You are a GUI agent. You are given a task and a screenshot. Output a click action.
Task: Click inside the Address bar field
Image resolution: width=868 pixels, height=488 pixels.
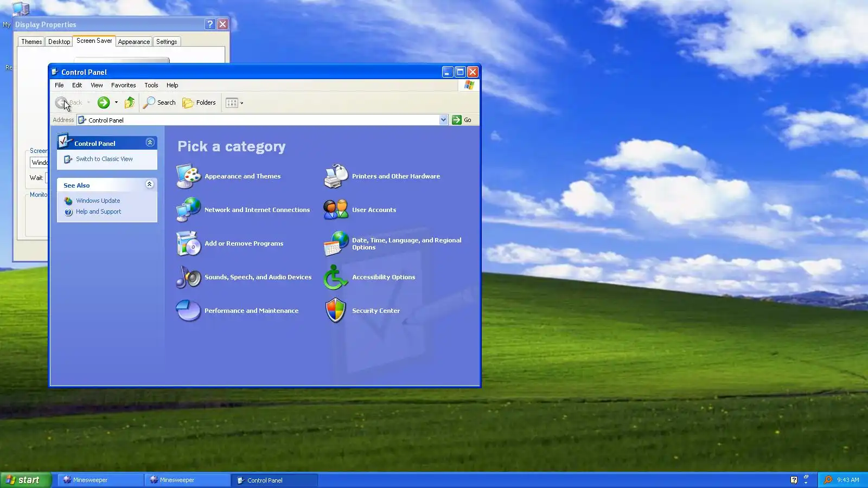tap(263, 120)
